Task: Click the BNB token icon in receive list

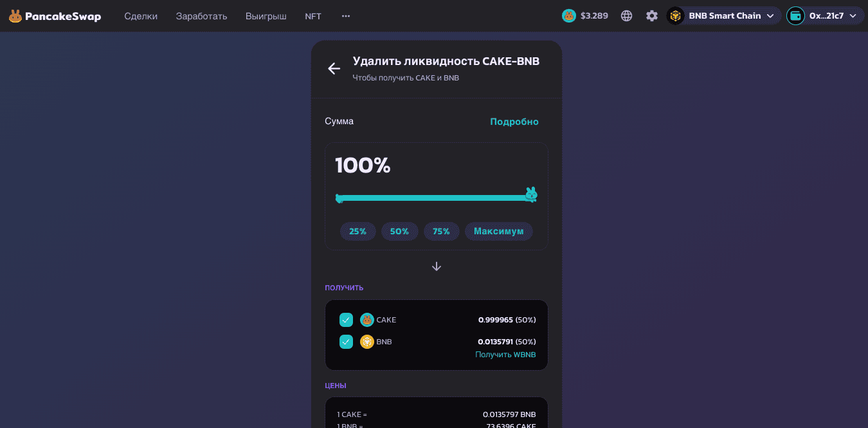Action: 367,342
